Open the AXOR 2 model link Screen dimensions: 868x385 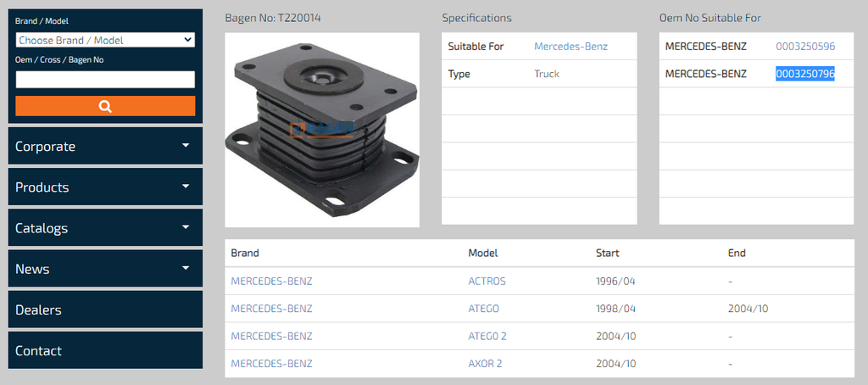point(485,364)
